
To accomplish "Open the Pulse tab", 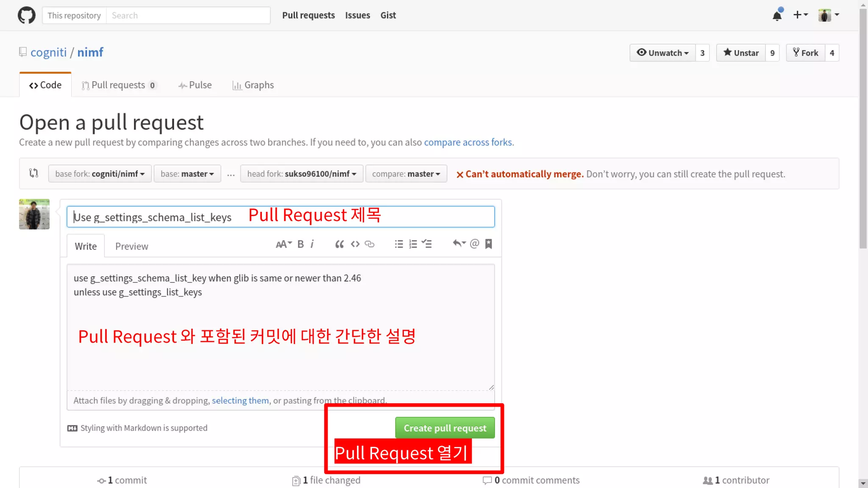I will [195, 85].
